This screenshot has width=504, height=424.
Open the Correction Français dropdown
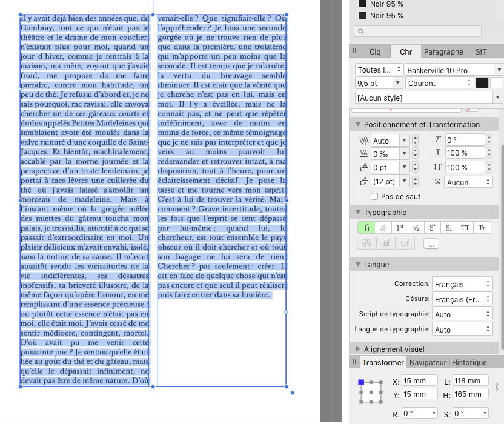[462, 284]
